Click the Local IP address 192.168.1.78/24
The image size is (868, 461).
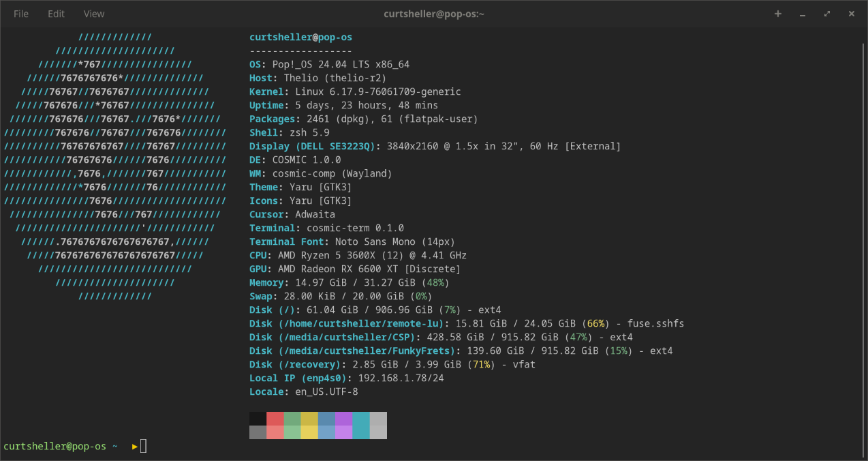[399, 378]
